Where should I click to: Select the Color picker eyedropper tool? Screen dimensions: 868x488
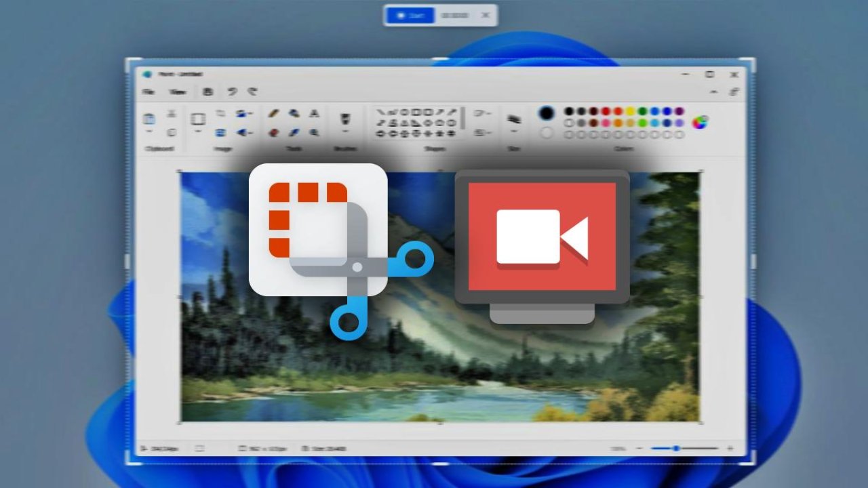294,133
